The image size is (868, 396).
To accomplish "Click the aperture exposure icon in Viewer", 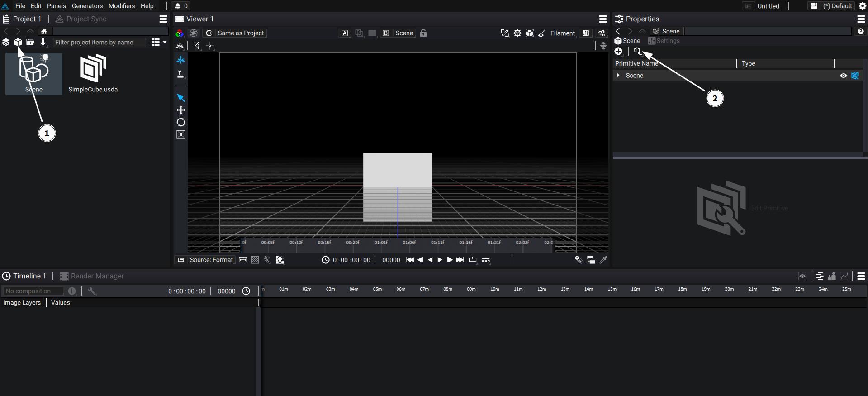I will click(194, 33).
